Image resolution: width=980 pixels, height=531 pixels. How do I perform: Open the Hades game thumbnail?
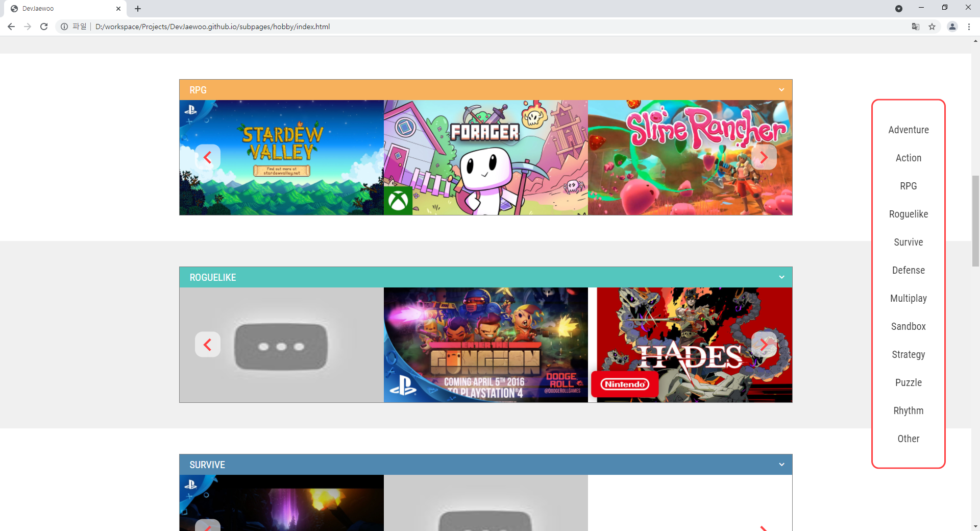[690, 345]
